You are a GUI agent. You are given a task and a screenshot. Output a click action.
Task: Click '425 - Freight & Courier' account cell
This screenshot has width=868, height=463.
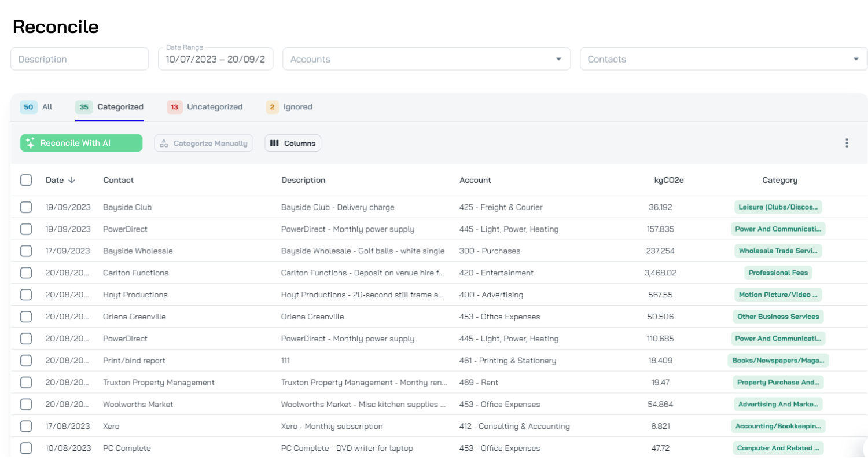pos(501,207)
